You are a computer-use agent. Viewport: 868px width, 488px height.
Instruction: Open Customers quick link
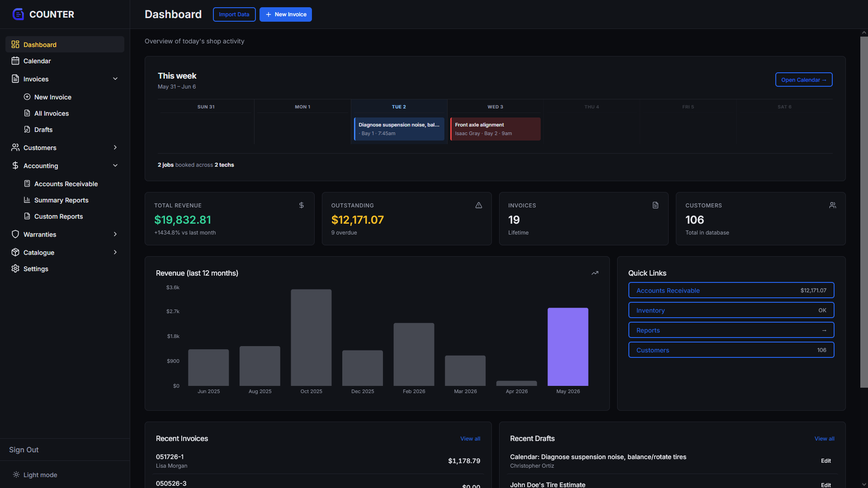pyautogui.click(x=731, y=350)
